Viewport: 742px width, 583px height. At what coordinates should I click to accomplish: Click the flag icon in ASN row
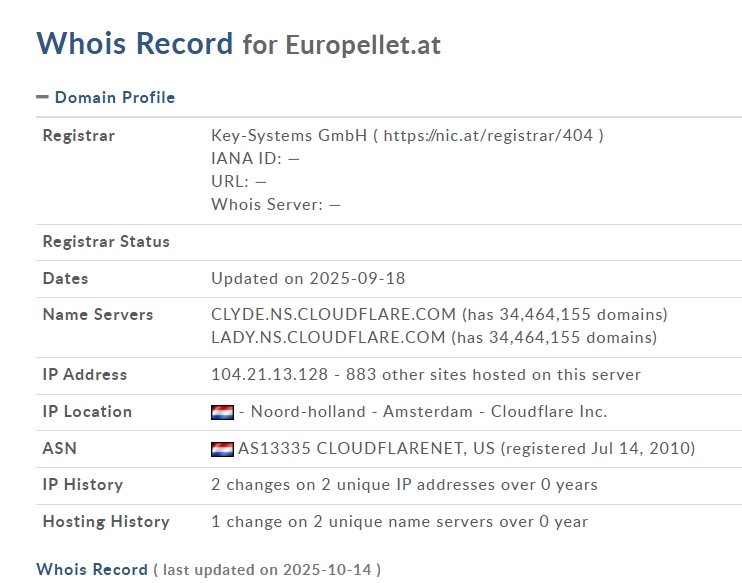222,449
